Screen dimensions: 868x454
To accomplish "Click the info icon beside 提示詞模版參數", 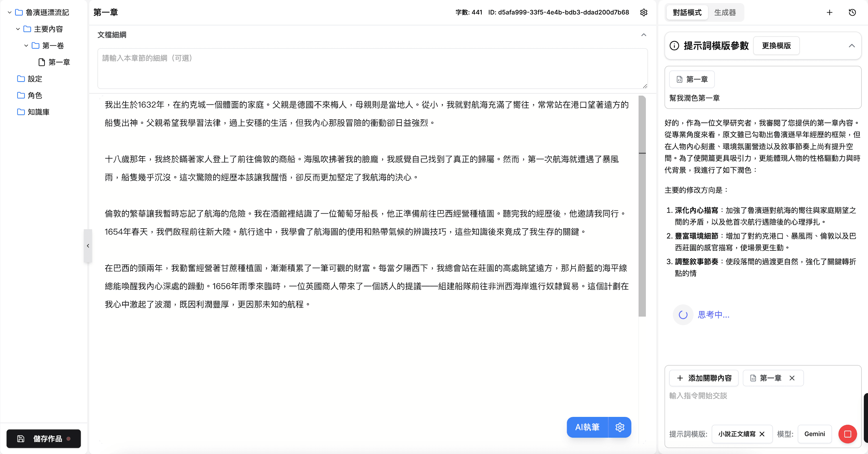I will click(x=674, y=45).
